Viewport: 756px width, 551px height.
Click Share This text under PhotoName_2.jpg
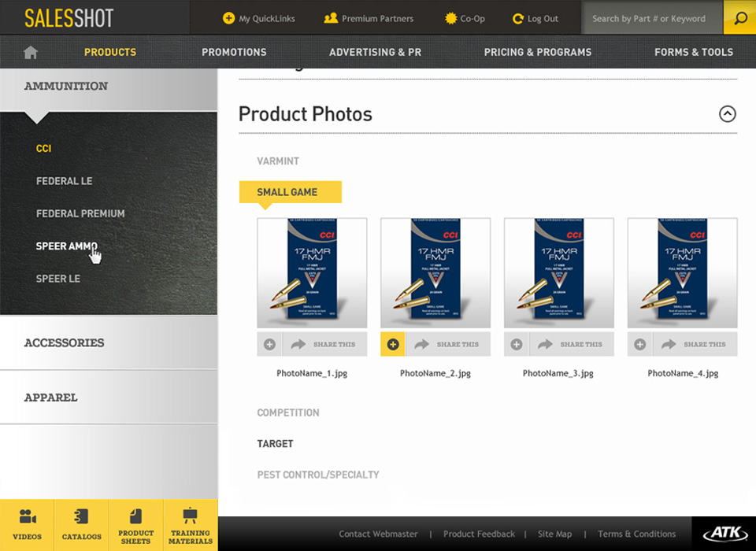458,345
